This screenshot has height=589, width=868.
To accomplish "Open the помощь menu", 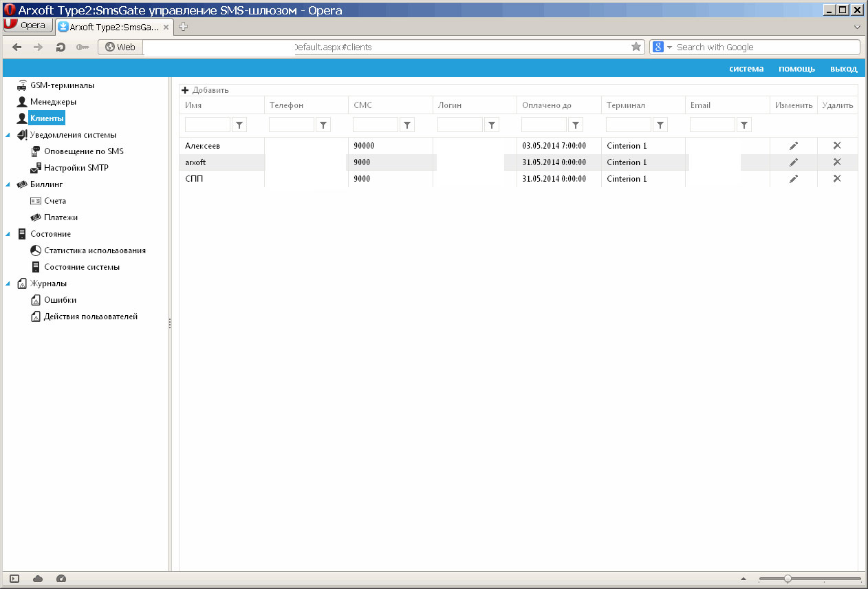I will [796, 69].
